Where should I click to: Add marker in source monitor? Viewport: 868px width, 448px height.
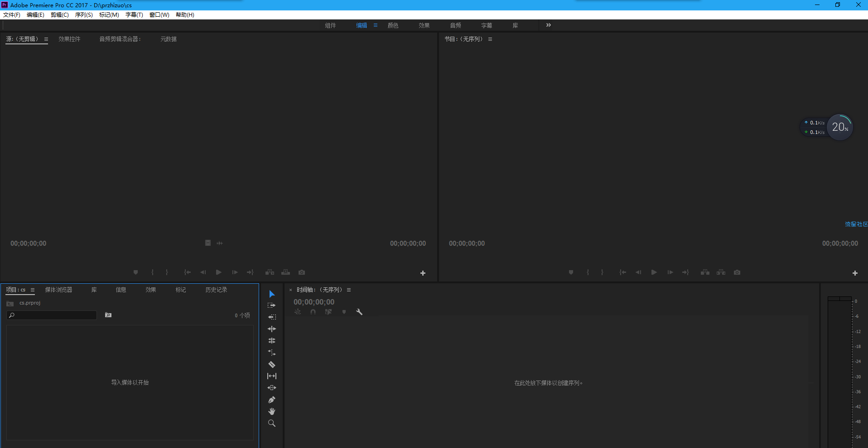(x=135, y=272)
